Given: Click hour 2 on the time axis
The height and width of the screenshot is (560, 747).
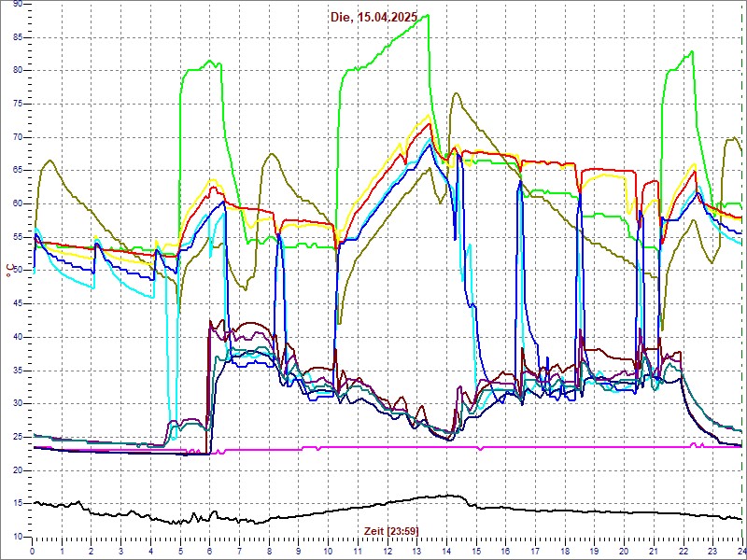Looking at the screenshot, I should (92, 551).
